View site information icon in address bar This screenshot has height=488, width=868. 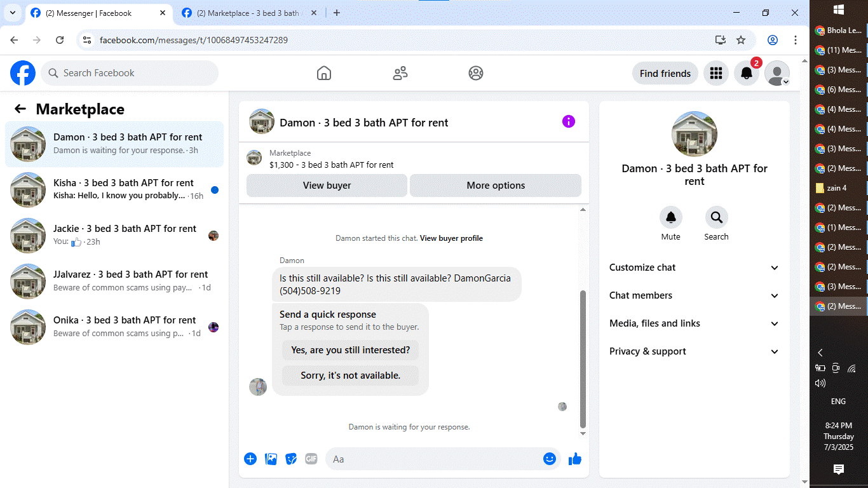(88, 40)
